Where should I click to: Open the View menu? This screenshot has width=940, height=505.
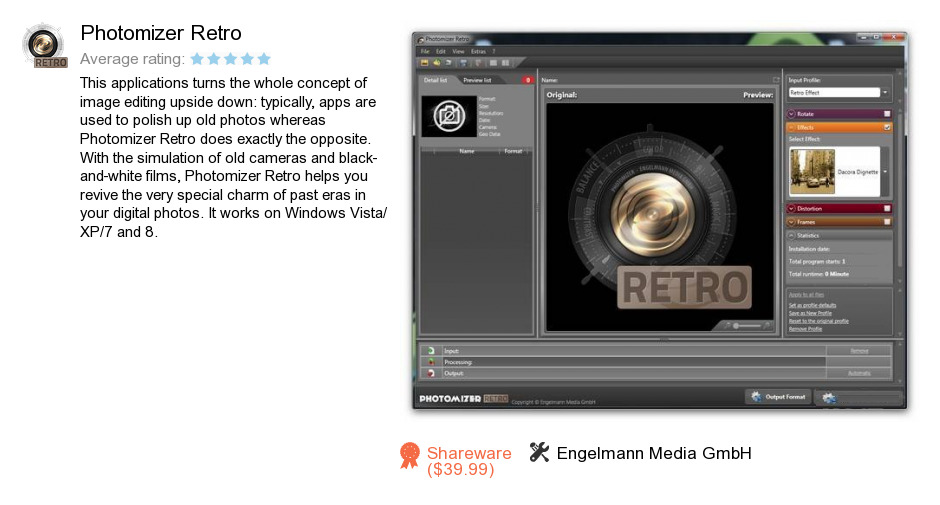click(x=458, y=52)
